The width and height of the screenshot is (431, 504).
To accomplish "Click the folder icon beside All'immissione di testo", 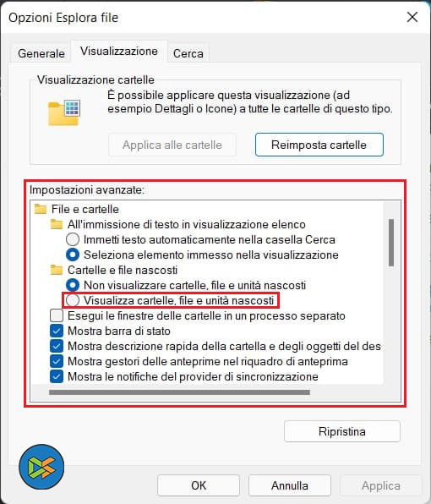I will pyautogui.click(x=57, y=224).
